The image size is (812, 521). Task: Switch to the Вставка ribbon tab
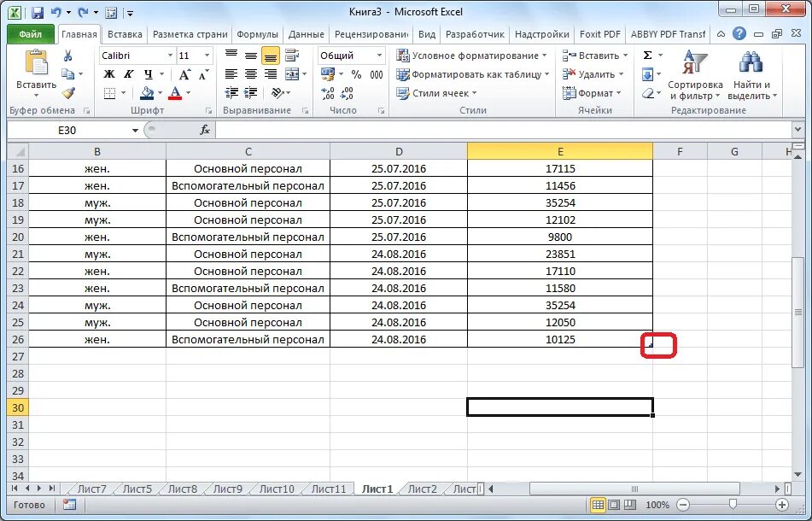point(125,34)
